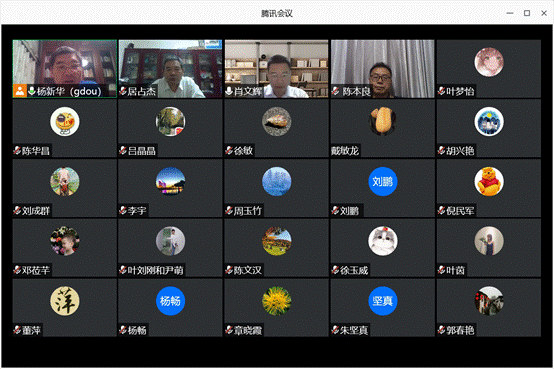The image size is (554, 369).
Task: Click the muted mic icon next to 刘鹏
Action: pyautogui.click(x=335, y=211)
